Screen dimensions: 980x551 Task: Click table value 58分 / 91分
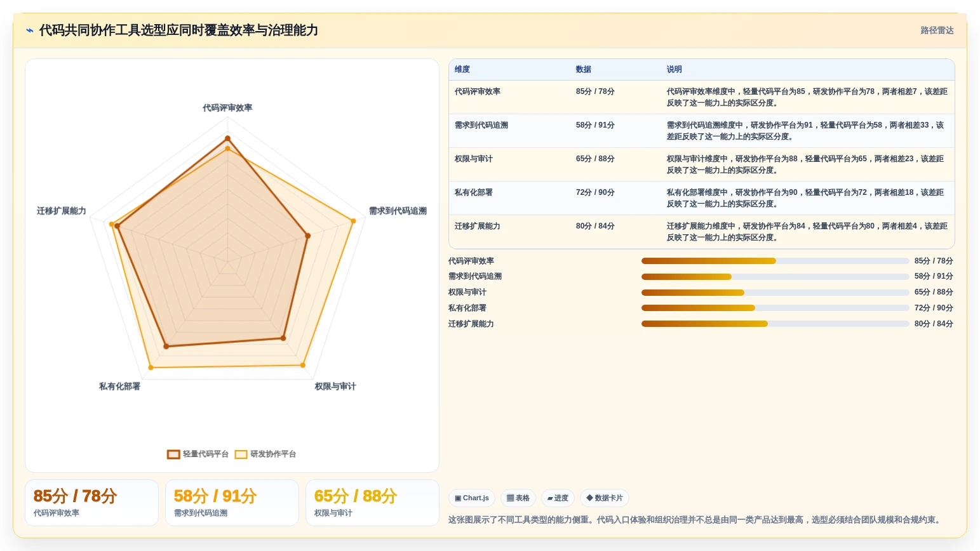(595, 125)
